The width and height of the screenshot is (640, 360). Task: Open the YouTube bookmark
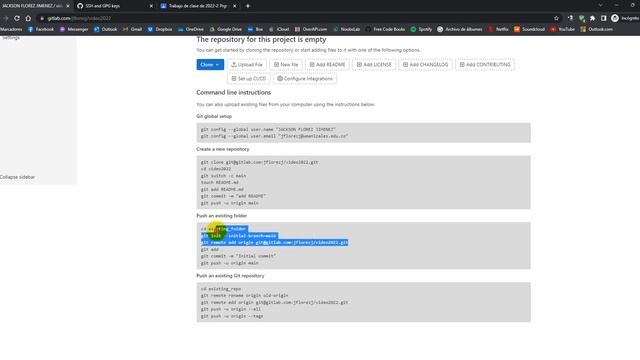(562, 29)
